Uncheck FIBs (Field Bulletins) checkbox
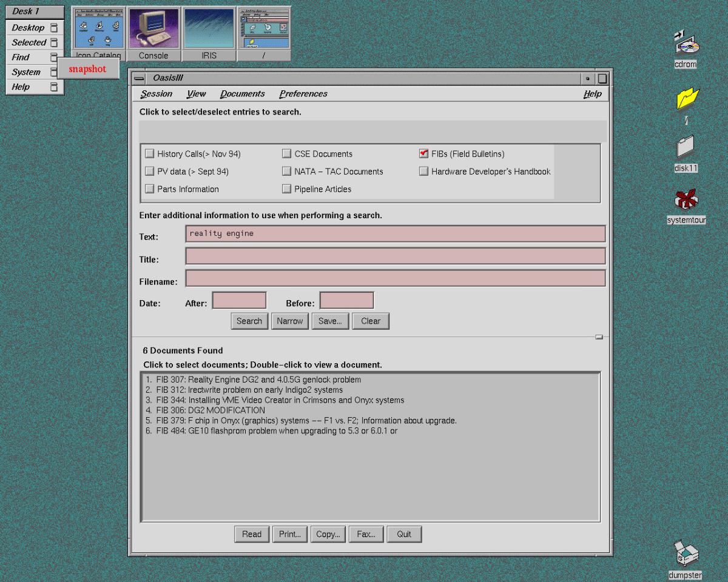The image size is (728, 582). pyautogui.click(x=423, y=154)
